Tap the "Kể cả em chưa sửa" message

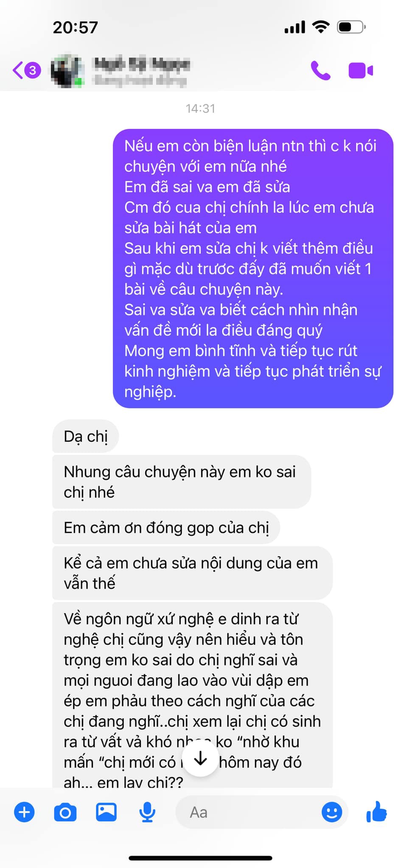click(x=192, y=573)
